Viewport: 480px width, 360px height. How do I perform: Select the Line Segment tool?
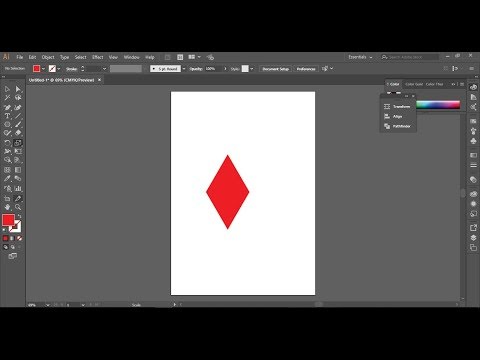(18, 116)
